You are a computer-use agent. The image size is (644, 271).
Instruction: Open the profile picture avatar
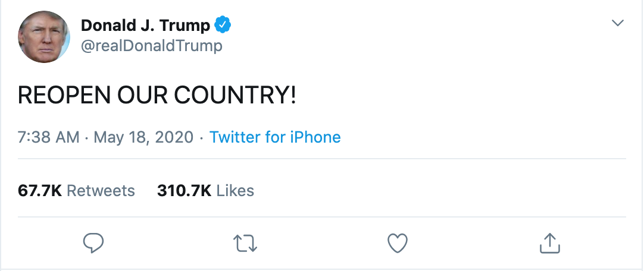coord(45,36)
